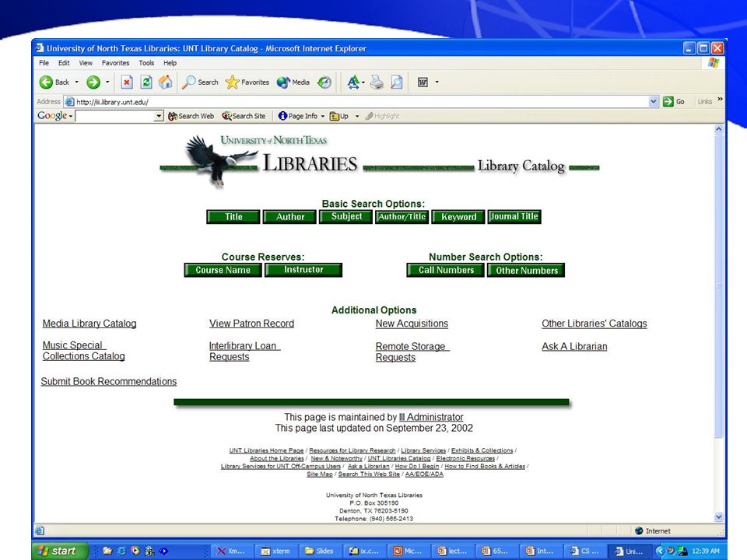747x560 pixels.
Task: Click the Course Name button
Action: (223, 270)
